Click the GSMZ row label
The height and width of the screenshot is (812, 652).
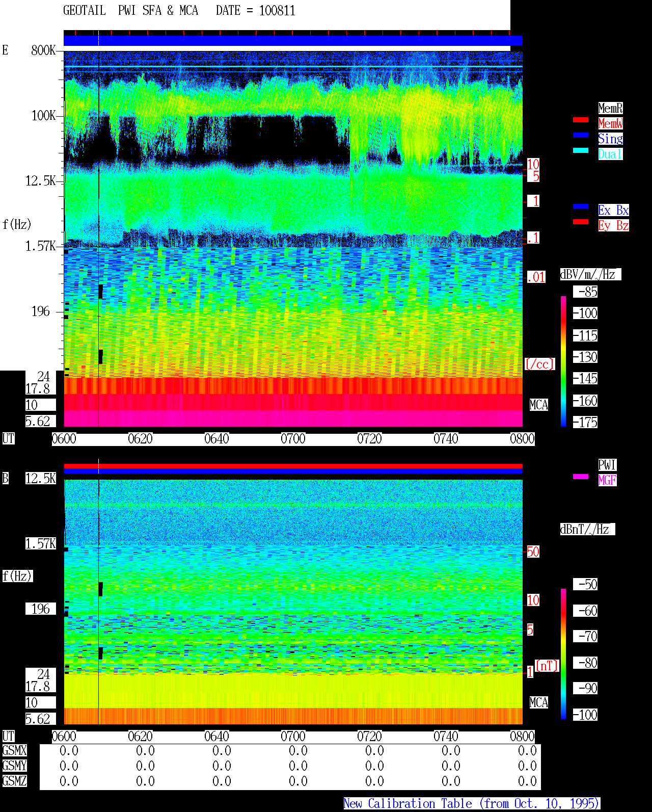click(14, 781)
